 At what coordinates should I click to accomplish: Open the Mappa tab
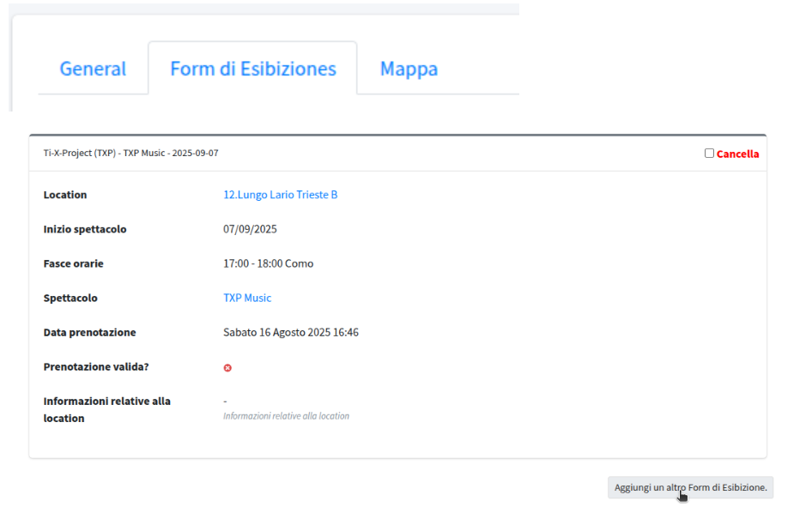point(409,69)
